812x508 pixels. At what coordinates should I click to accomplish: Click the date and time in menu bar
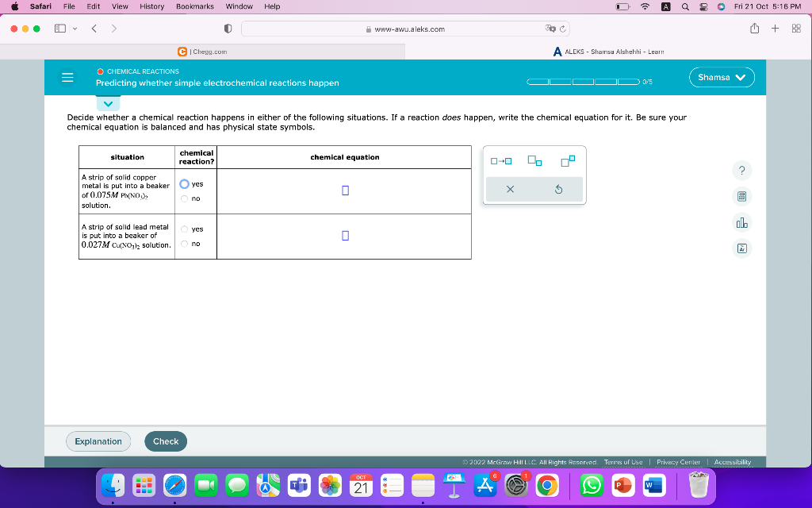tap(768, 6)
